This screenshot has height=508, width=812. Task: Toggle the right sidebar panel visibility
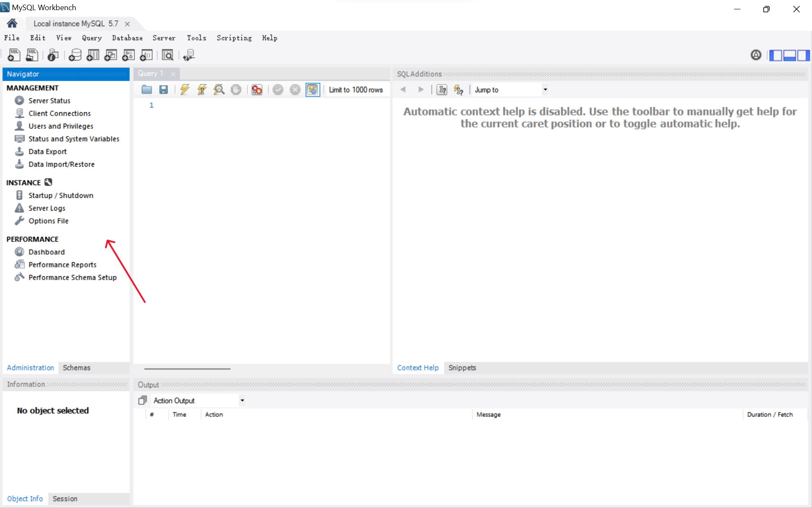click(x=803, y=55)
